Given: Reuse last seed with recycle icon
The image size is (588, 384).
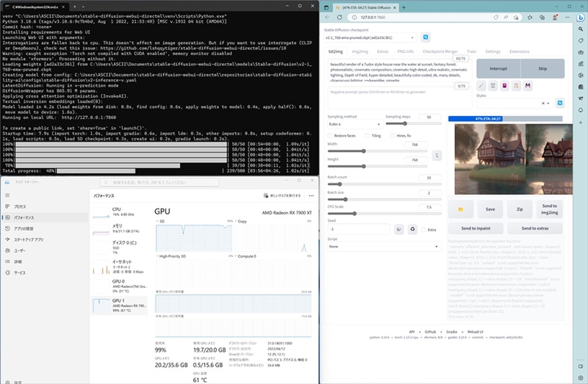Looking at the screenshot, I should tap(412, 229).
